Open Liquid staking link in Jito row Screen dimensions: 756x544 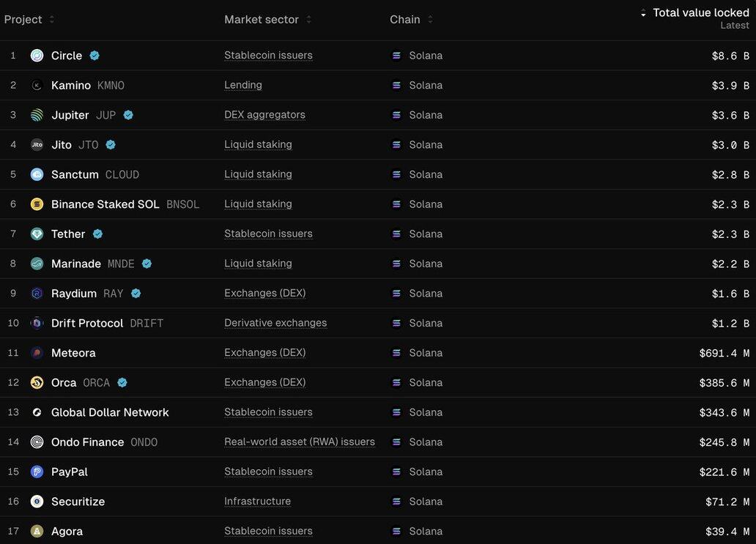click(258, 144)
